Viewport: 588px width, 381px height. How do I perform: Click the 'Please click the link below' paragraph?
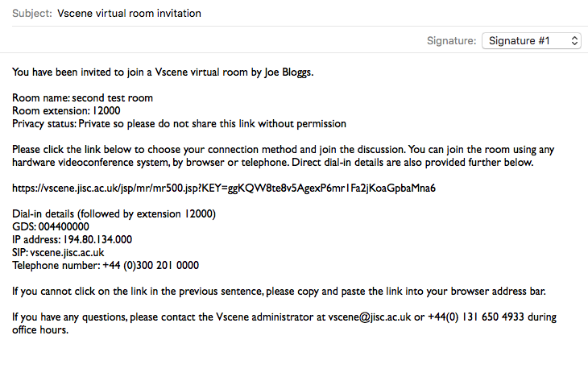point(283,156)
